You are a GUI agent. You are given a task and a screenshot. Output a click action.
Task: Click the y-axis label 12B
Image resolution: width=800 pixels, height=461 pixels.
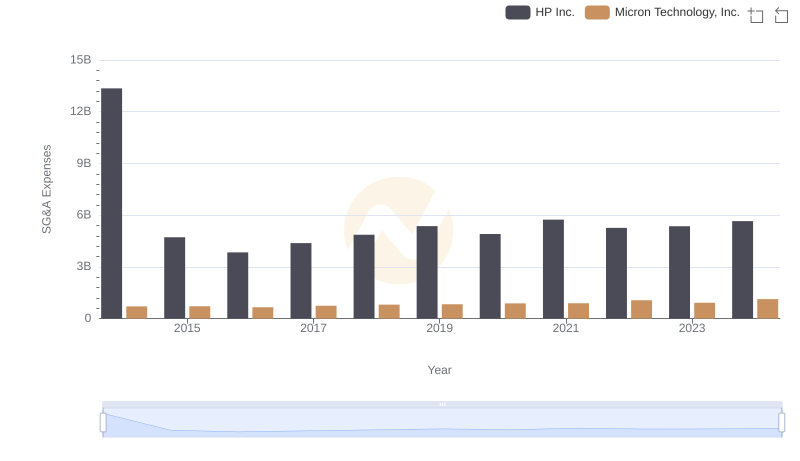(x=81, y=111)
